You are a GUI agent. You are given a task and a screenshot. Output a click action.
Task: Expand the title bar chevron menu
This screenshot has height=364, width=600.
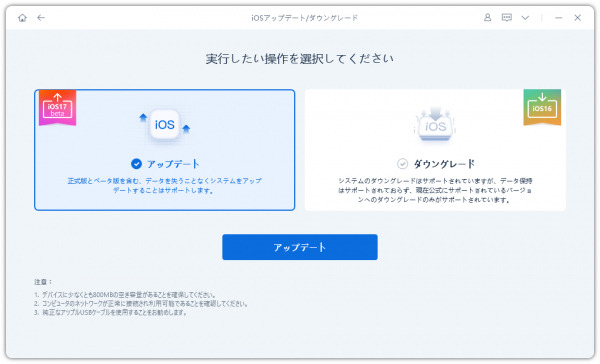pyautogui.click(x=525, y=18)
